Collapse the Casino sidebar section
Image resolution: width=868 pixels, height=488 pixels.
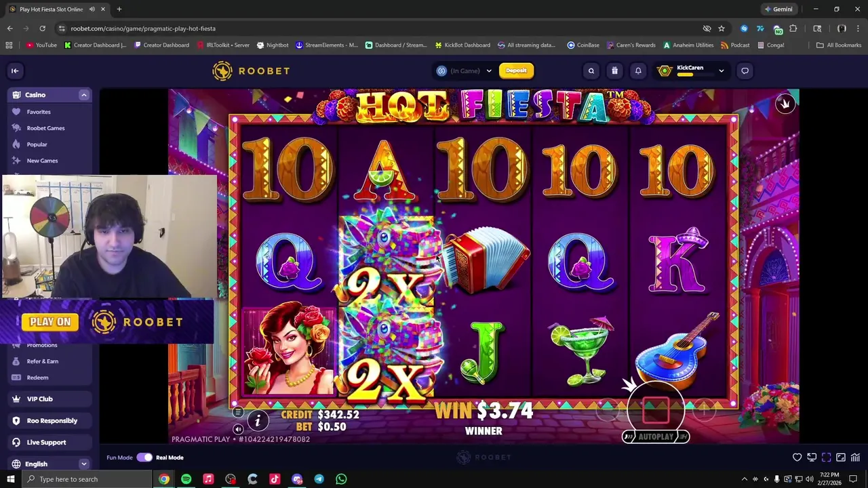84,95
